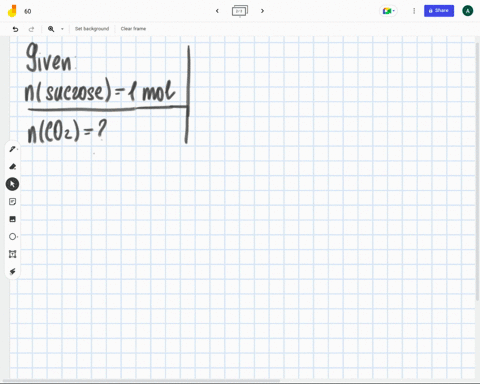This screenshot has height=384, width=480.
Task: Open the frame bar thumbnail
Action: point(240,11)
